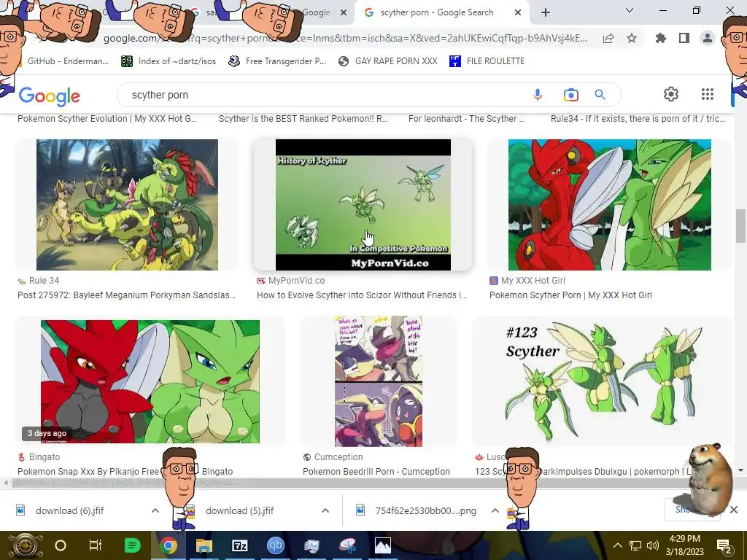Expand options for 754f62e2530bb00 png download
747x560 pixels.
[495, 510]
